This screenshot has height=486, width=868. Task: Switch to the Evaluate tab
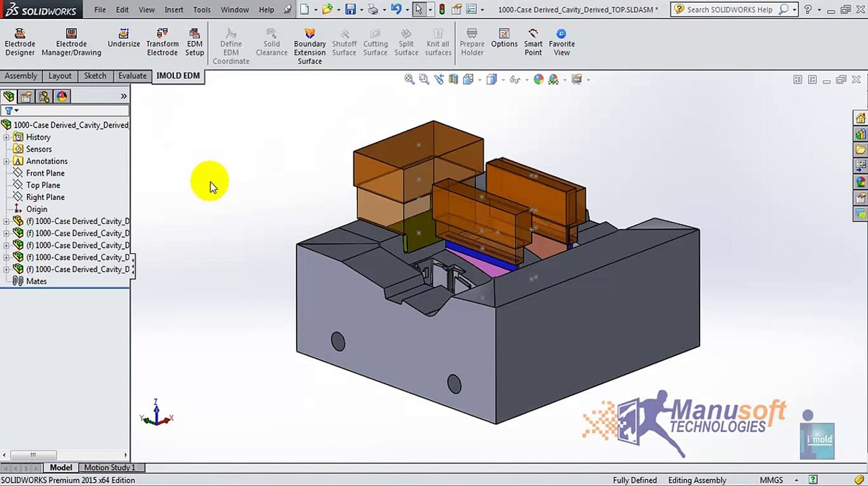[132, 76]
